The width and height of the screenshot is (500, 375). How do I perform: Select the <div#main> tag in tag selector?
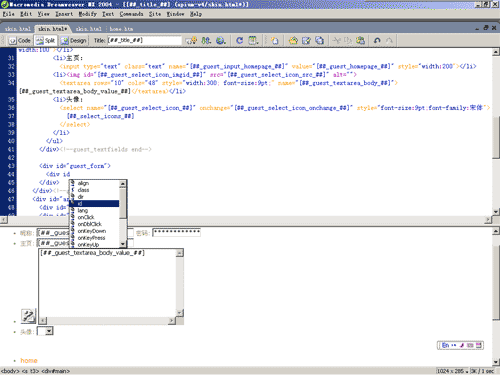click(x=55, y=371)
